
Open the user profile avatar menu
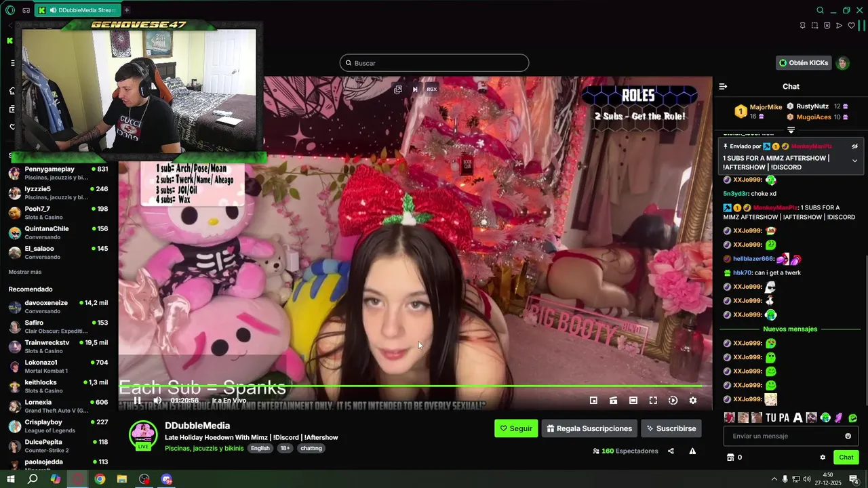point(843,63)
